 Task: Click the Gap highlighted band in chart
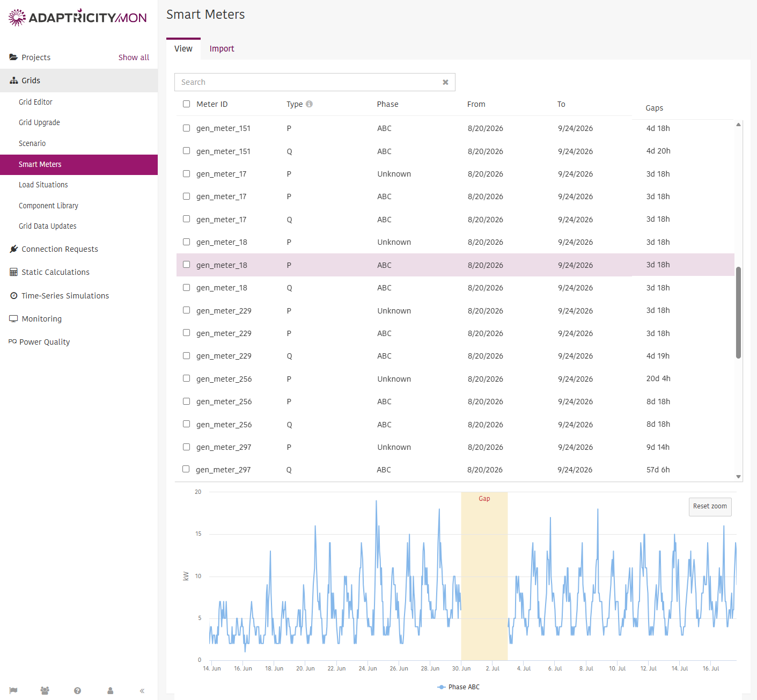[x=484, y=576]
